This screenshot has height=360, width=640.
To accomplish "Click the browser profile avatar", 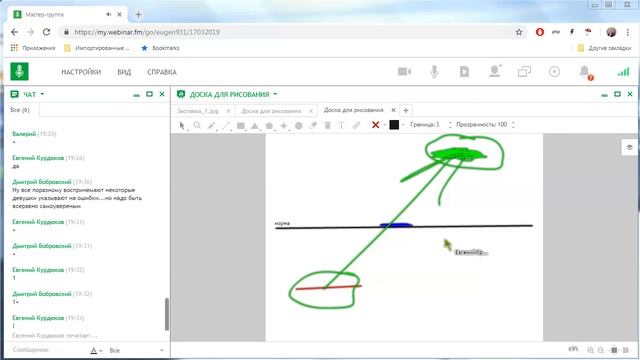I will click(611, 32).
